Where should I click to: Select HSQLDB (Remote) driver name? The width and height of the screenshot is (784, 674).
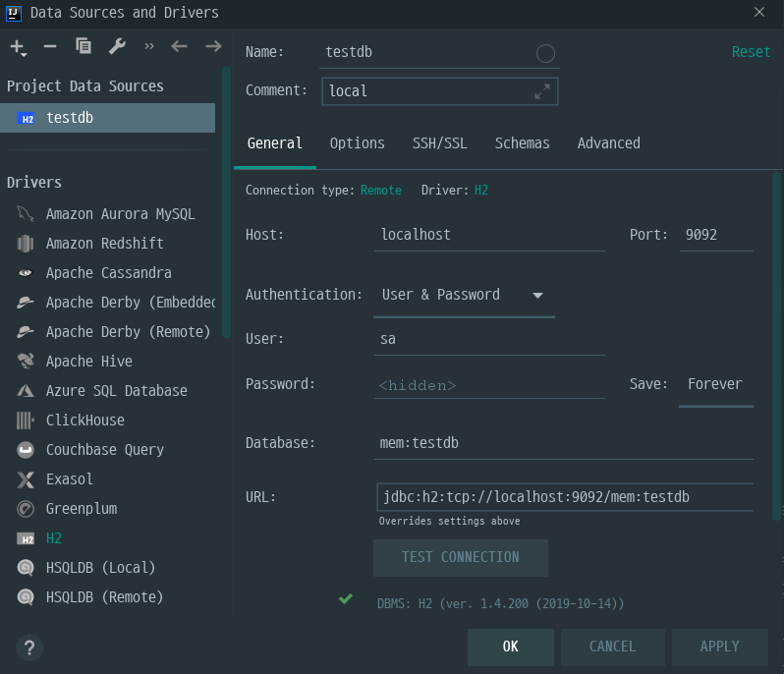point(104,597)
